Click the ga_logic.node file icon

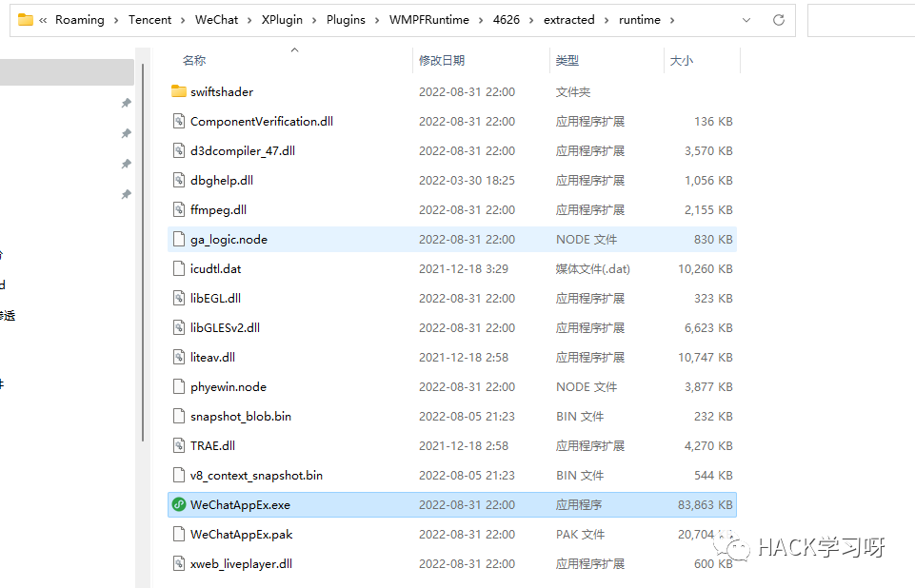(179, 239)
